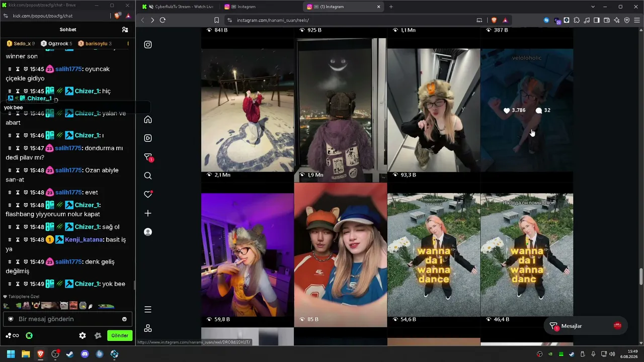Open the purple-lit reel with 59,8 B views
This screenshot has height=362, width=644.
(248, 255)
